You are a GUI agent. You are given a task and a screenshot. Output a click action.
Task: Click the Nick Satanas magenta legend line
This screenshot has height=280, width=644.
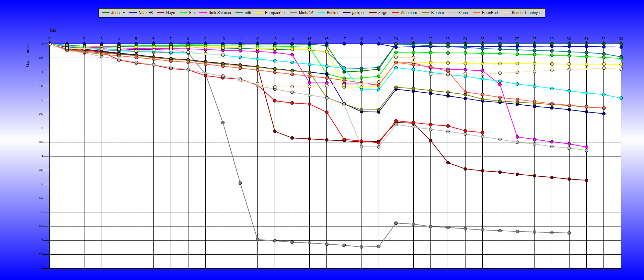click(x=203, y=13)
